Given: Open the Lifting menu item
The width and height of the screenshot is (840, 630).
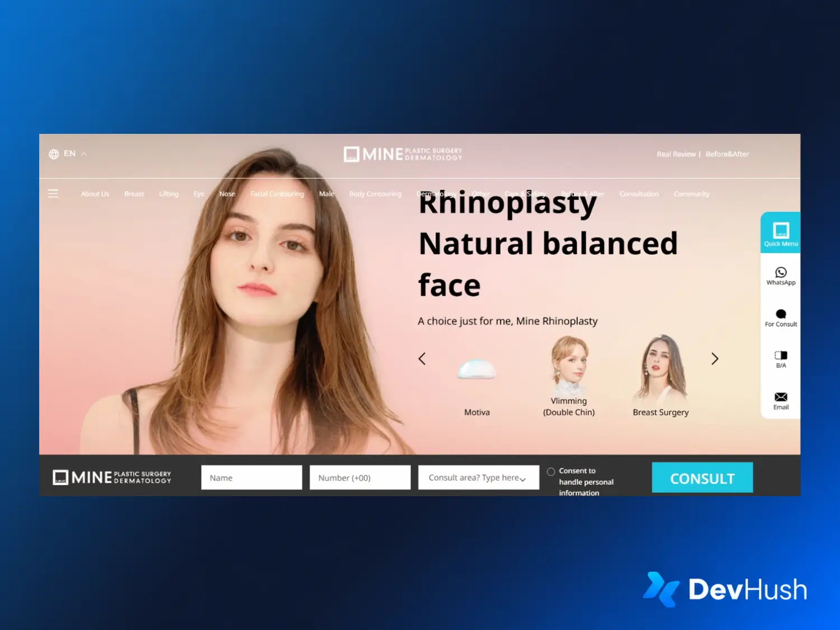Looking at the screenshot, I should pyautogui.click(x=169, y=194).
